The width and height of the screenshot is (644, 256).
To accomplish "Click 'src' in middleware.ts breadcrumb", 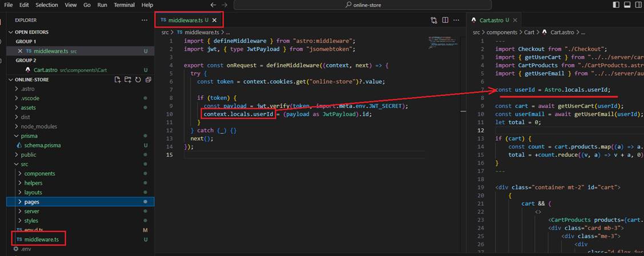I will pos(165,32).
